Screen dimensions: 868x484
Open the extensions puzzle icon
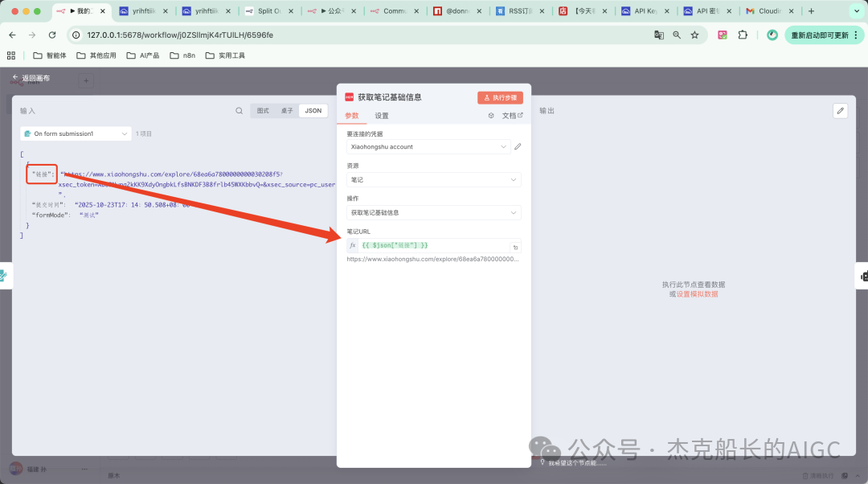point(743,35)
